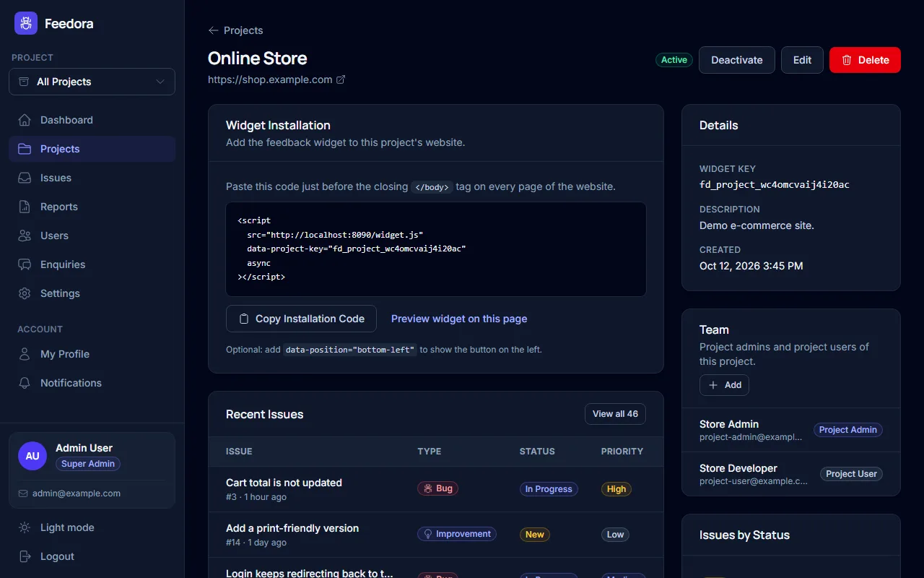Click the In Progress status badge for Cart total issue
This screenshot has width=924, height=578.
549,489
